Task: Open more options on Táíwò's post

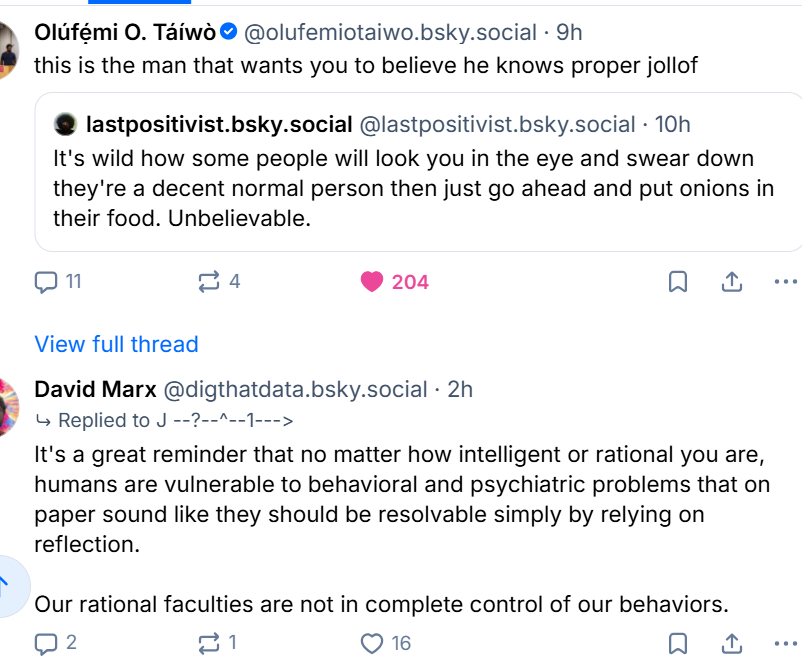Action: (786, 282)
